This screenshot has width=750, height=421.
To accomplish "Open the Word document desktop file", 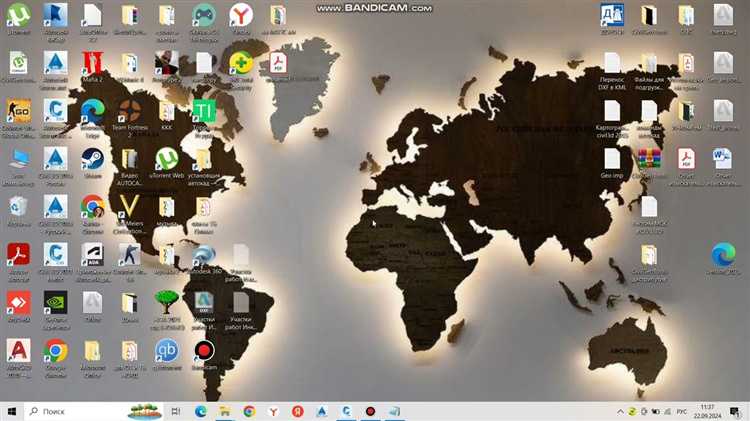I will tap(723, 166).
